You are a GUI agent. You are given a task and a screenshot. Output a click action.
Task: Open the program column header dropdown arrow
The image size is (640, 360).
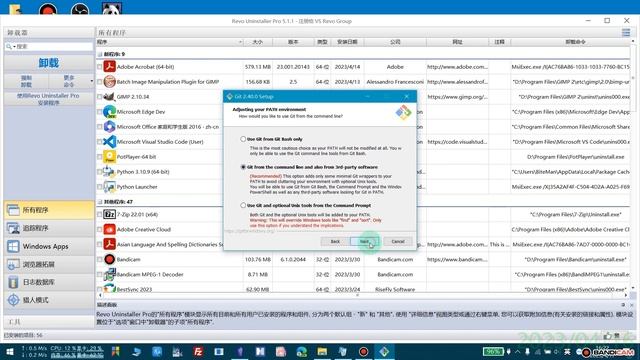click(x=240, y=42)
